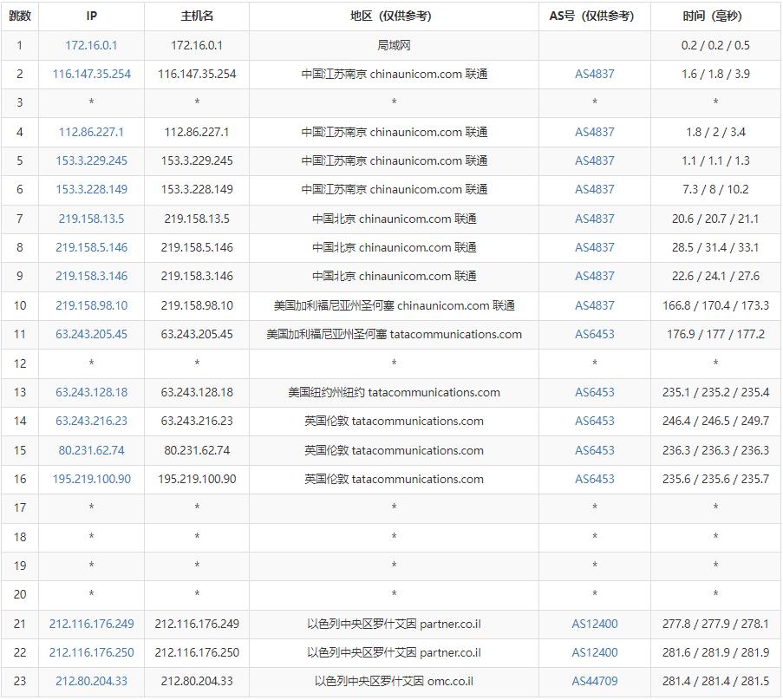The width and height of the screenshot is (783, 700).
Task: Open the IP link 195.219.100.90
Action: [91, 479]
